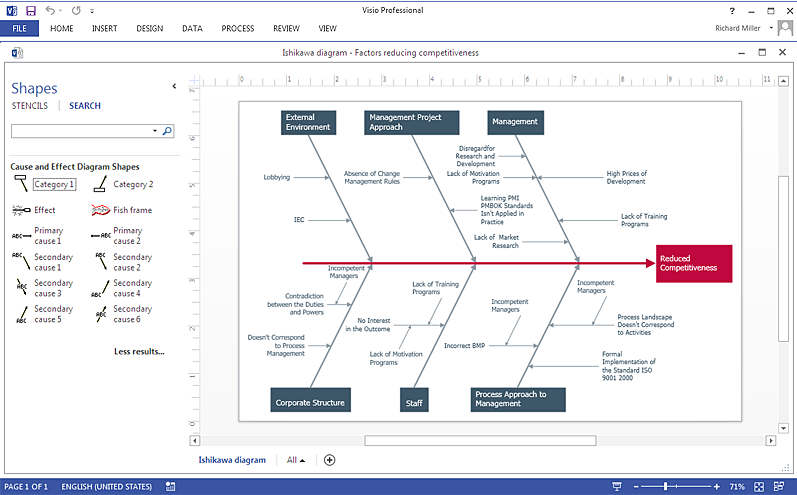Select the External Environment category box
797x495 pixels.
pos(308,122)
